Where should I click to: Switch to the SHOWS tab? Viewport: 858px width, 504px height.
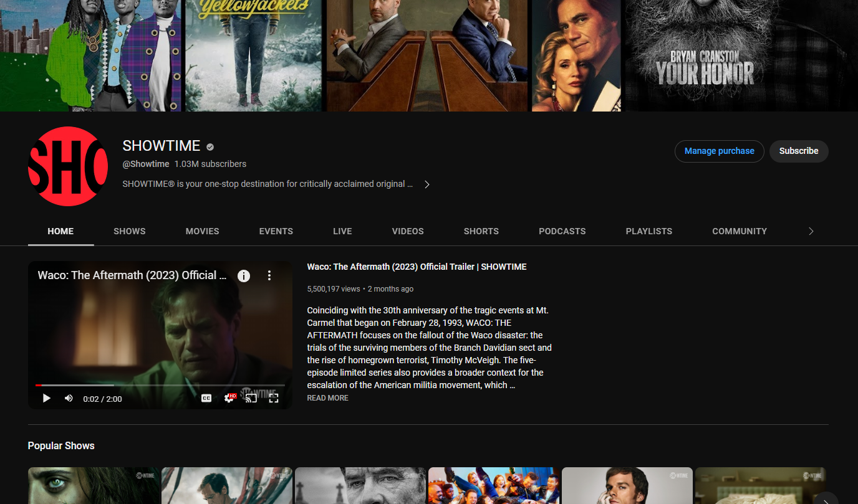[x=130, y=231]
